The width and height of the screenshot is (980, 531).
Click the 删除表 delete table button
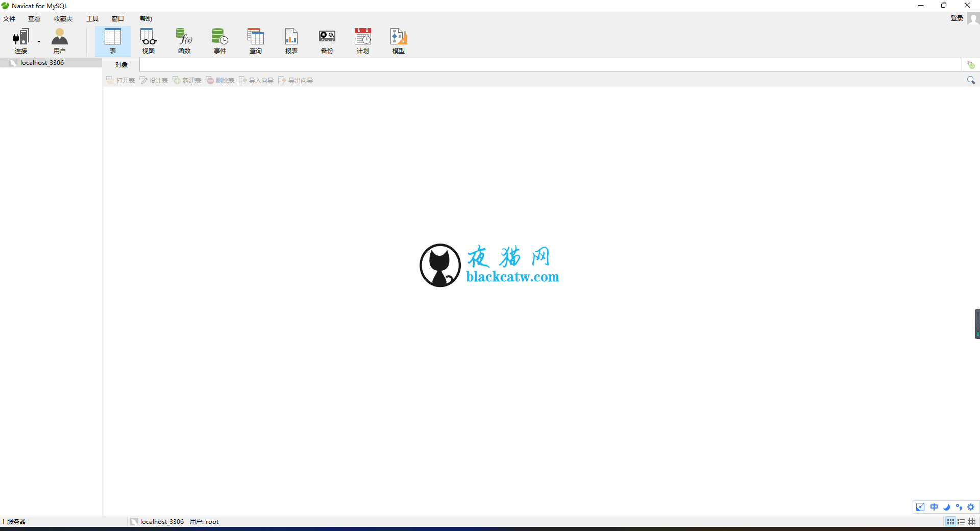(x=220, y=80)
